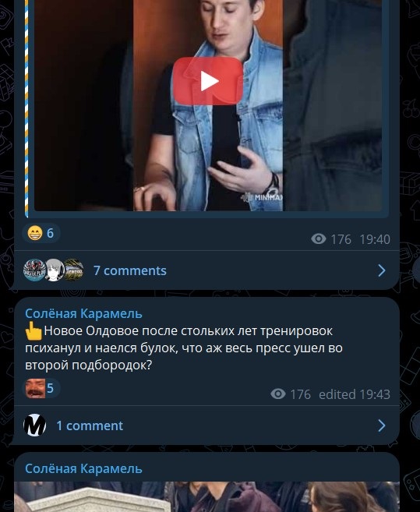
Task: Click the striped forwarded-message bar beside video
Action: (26, 106)
